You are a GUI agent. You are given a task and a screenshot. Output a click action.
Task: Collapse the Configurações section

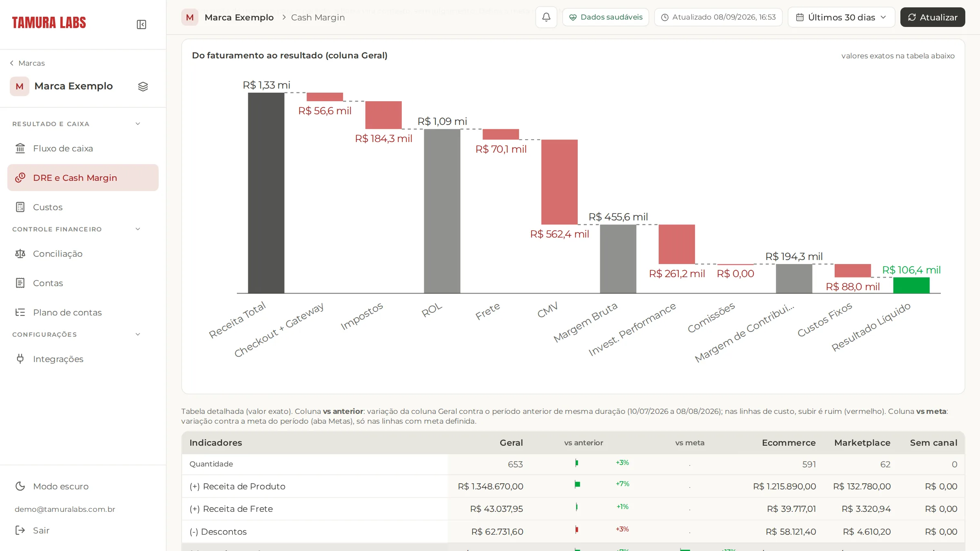[138, 334]
